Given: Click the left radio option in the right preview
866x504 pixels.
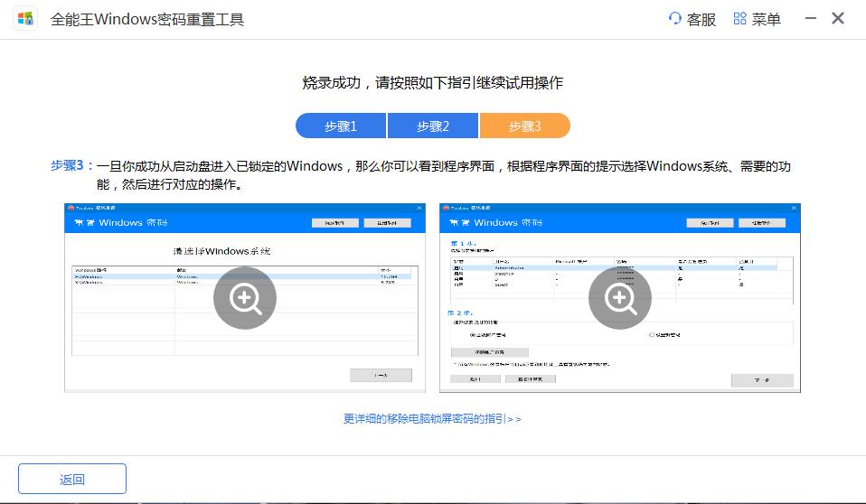Looking at the screenshot, I should (x=472, y=334).
